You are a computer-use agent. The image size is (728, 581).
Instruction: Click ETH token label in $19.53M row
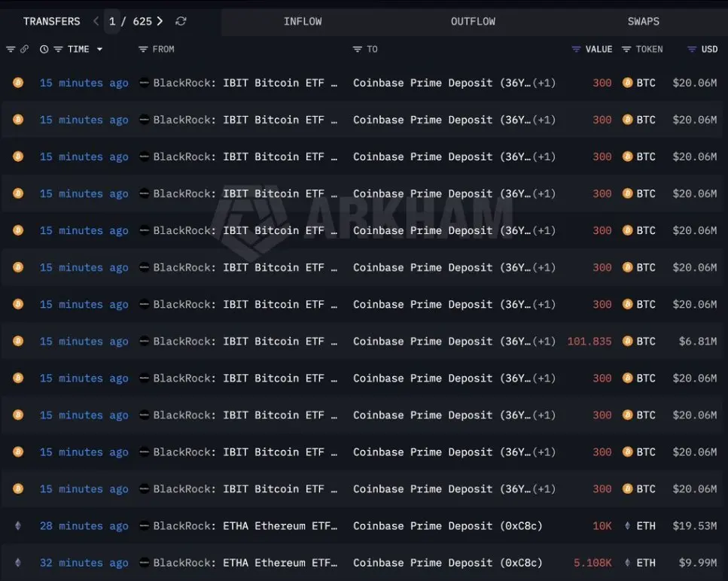[x=646, y=526]
